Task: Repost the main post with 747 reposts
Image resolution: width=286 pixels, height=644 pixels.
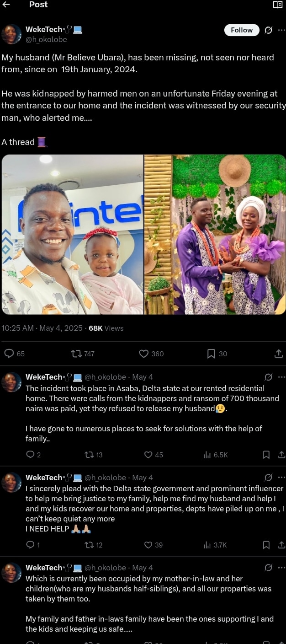Action: tap(76, 354)
